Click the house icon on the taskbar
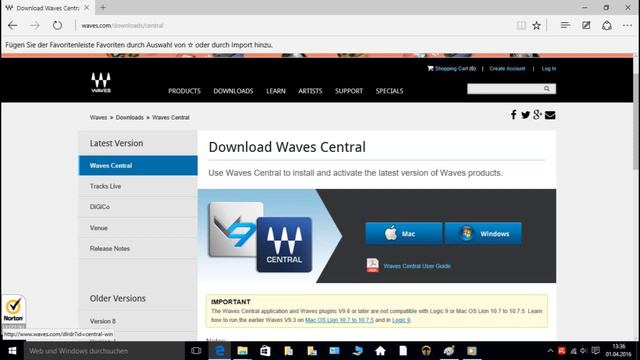Viewport: 640px width, 360px height. click(380, 351)
